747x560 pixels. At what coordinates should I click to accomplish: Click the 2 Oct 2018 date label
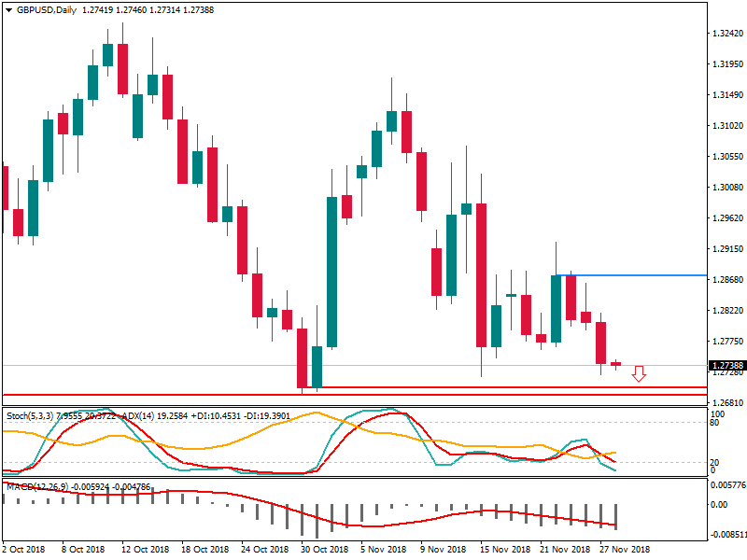pyautogui.click(x=24, y=549)
